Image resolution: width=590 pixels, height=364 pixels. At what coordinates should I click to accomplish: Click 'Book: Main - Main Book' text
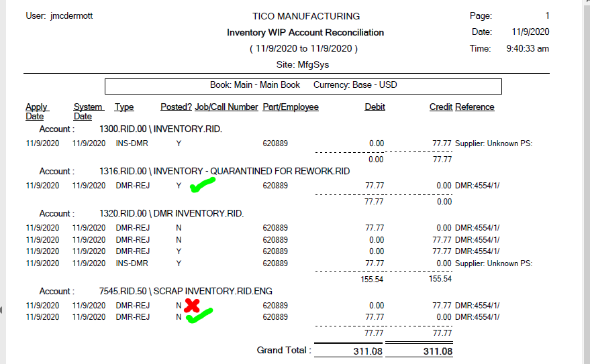[x=255, y=84]
